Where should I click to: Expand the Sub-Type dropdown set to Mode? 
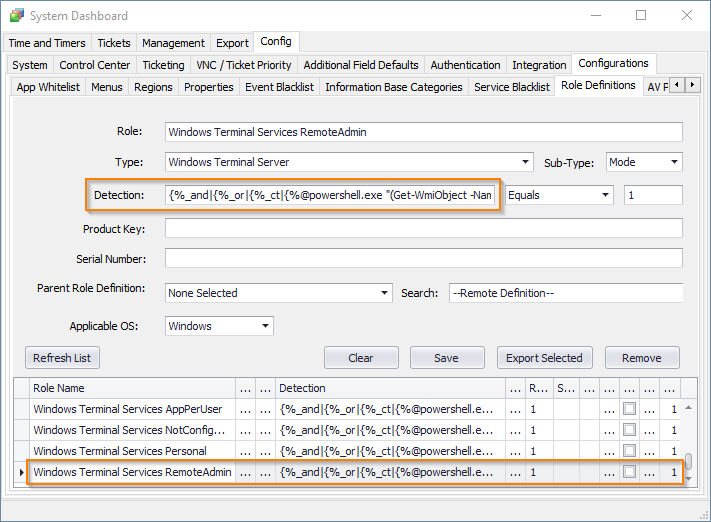(x=674, y=162)
